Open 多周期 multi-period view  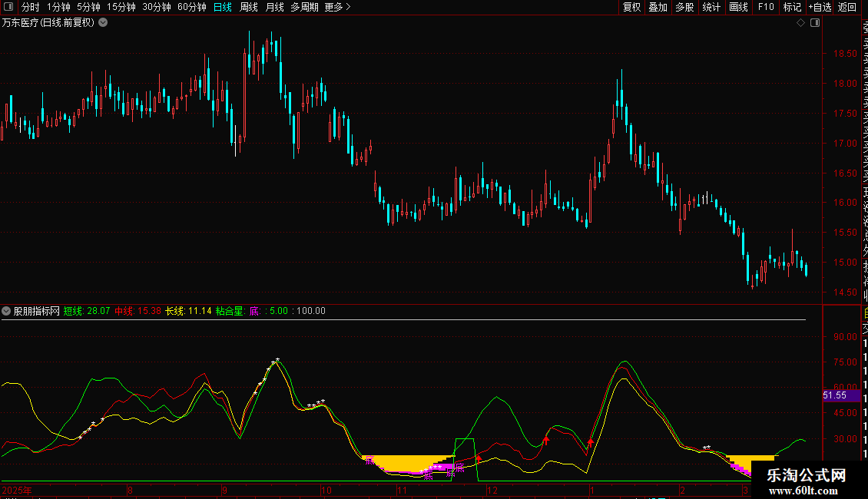tap(304, 7)
